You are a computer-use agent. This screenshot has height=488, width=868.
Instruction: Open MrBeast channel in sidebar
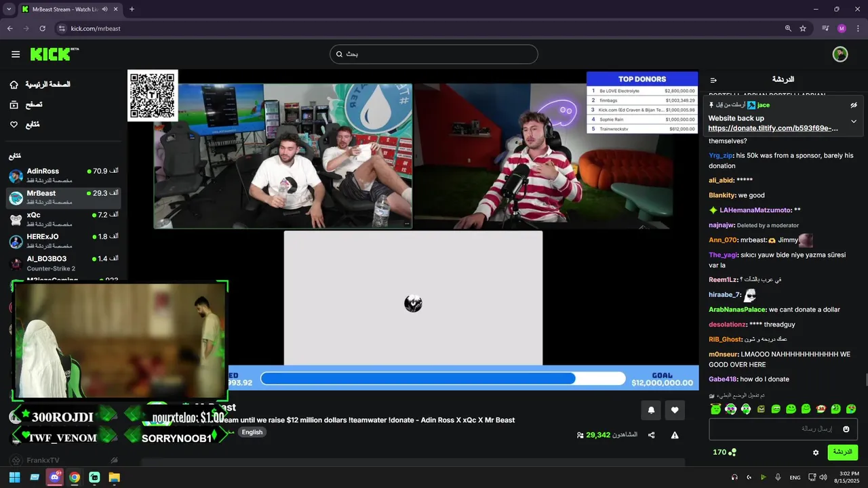point(64,198)
